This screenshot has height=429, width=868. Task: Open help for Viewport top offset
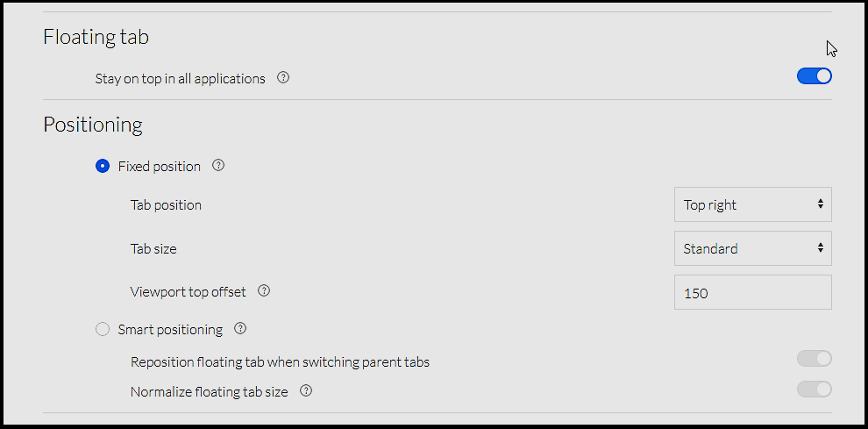coord(264,290)
